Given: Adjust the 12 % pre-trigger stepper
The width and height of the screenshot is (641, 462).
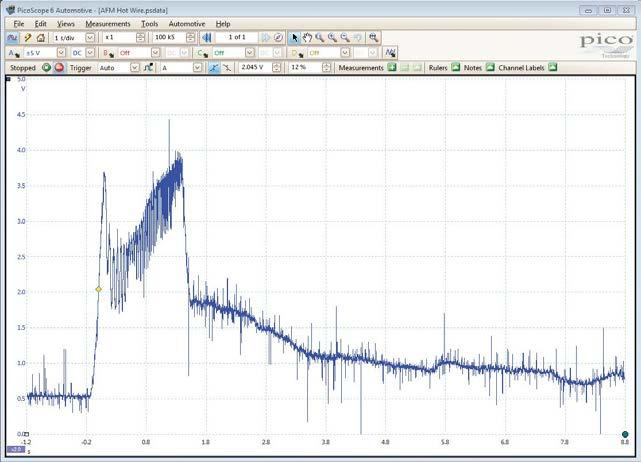Looking at the screenshot, I should (x=326, y=67).
